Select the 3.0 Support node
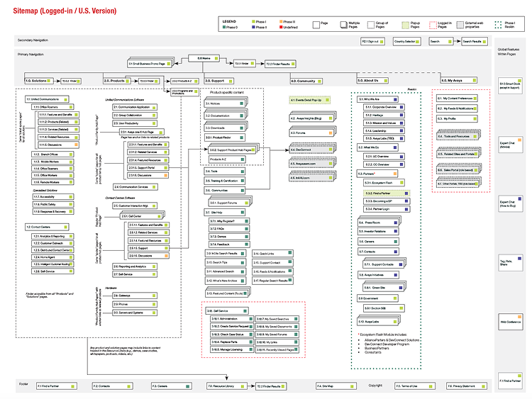Viewport: 532px width, 399px height. (219, 81)
